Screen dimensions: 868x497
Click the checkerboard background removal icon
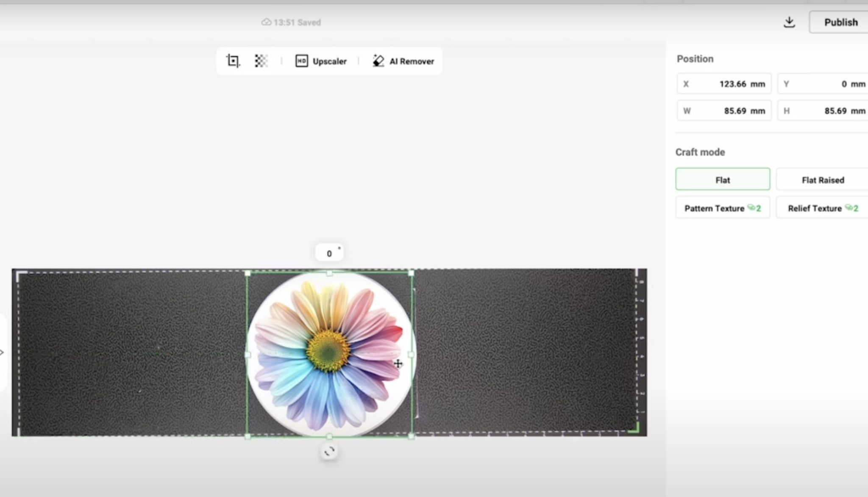[261, 61]
